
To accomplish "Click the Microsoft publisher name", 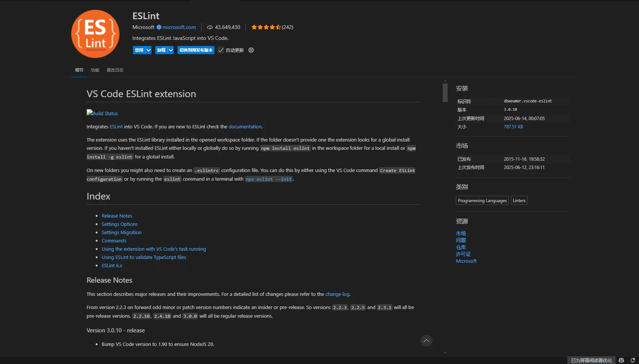I will (144, 27).
